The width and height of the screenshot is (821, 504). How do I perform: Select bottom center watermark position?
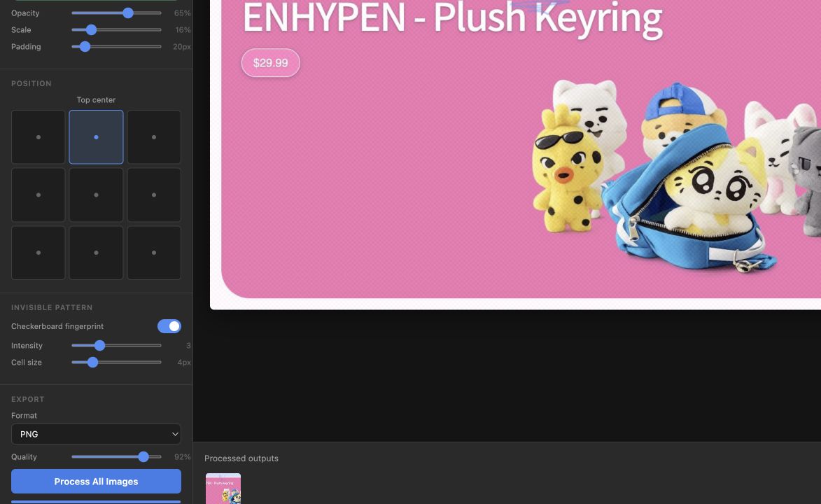click(x=96, y=253)
